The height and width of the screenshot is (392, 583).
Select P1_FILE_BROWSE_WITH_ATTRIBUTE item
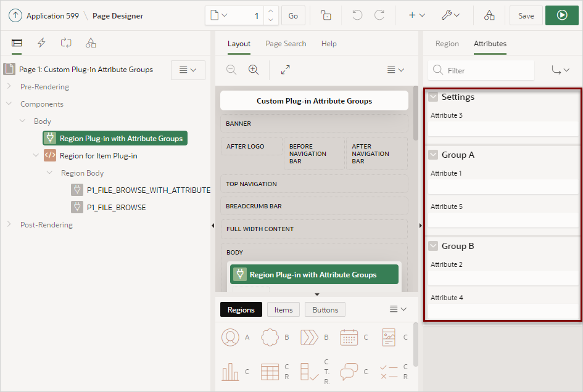pyautogui.click(x=148, y=190)
